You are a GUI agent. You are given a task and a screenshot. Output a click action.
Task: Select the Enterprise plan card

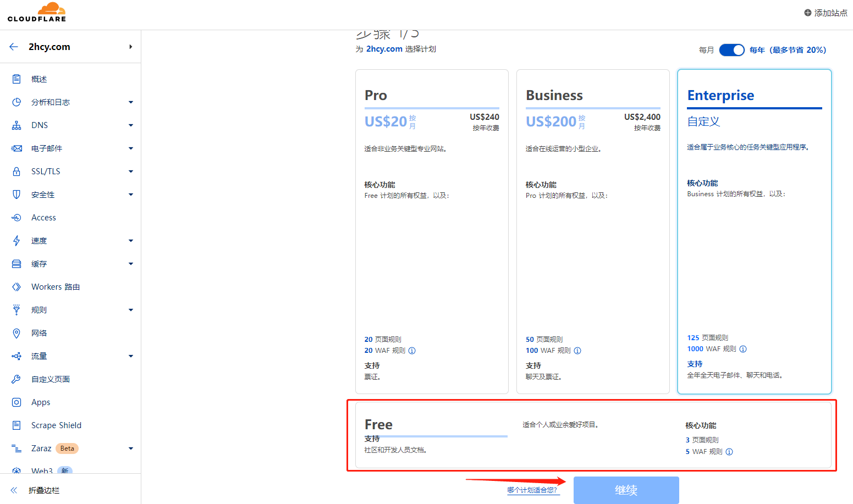(x=754, y=231)
